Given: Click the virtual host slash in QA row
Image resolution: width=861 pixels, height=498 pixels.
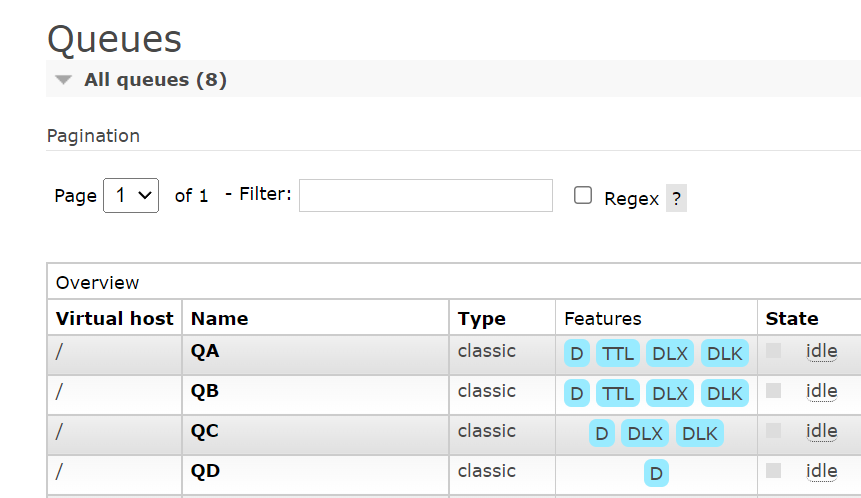Looking at the screenshot, I should (x=59, y=351).
